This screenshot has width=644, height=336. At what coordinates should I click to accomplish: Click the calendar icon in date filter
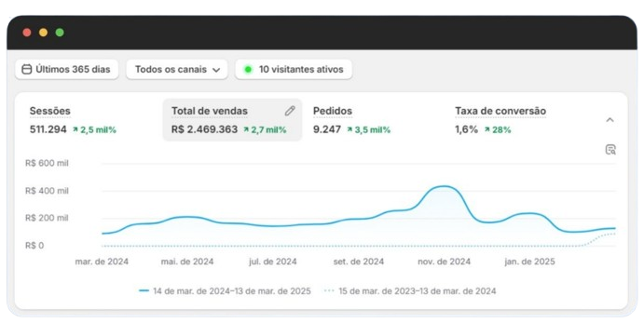click(x=27, y=69)
